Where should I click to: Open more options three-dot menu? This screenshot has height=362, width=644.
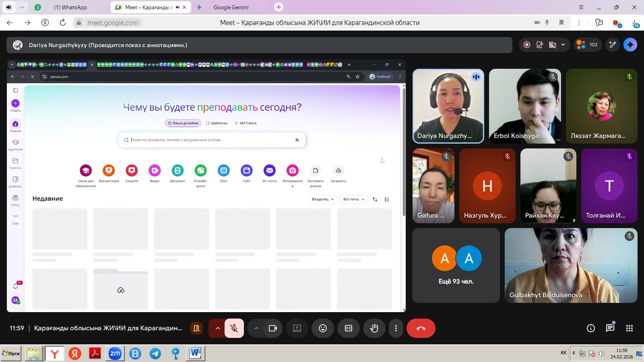point(396,328)
